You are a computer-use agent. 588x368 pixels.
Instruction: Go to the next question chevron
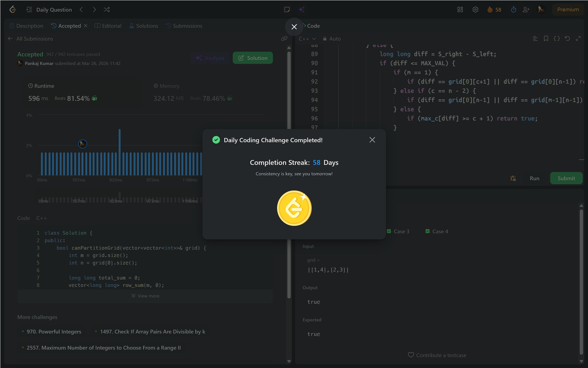point(94,10)
